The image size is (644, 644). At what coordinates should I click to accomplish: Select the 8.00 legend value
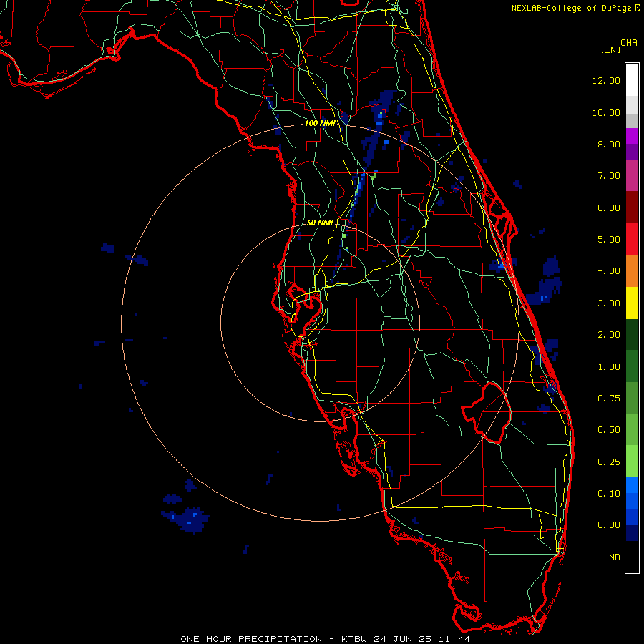click(609, 144)
